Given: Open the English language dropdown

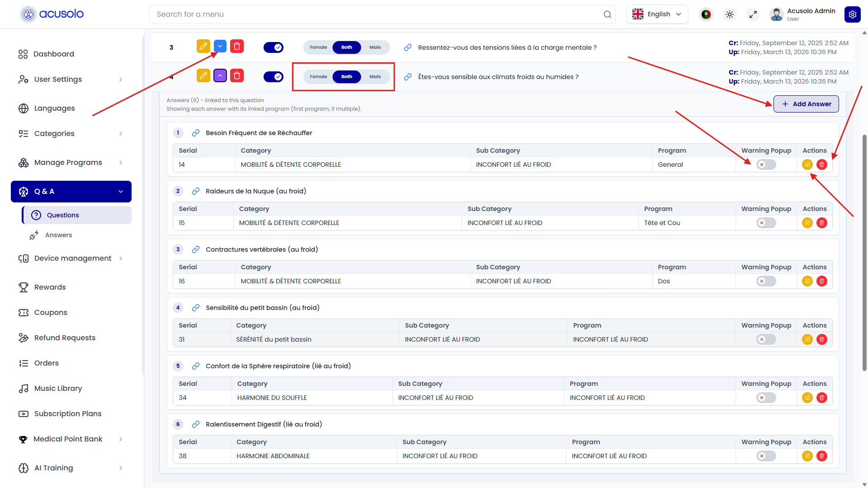Looking at the screenshot, I should [x=657, y=14].
